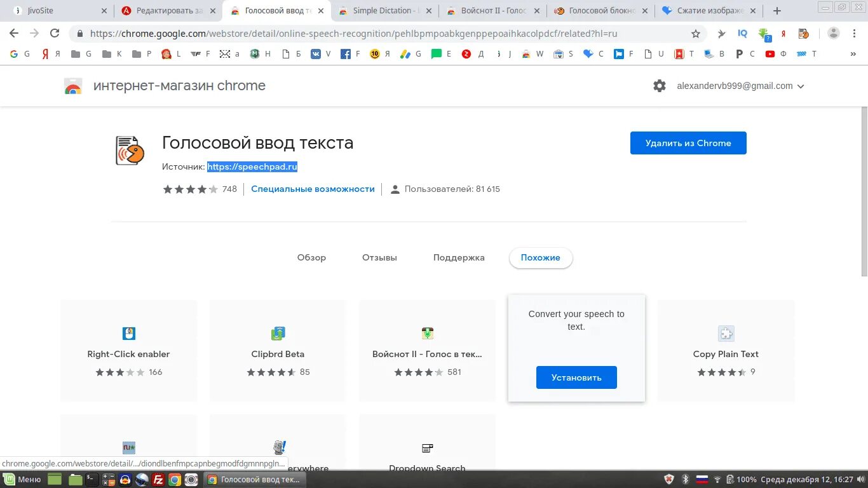Switch to Голосовой блокнот browser tab
Screen dimensions: 868x488
(x=601, y=11)
